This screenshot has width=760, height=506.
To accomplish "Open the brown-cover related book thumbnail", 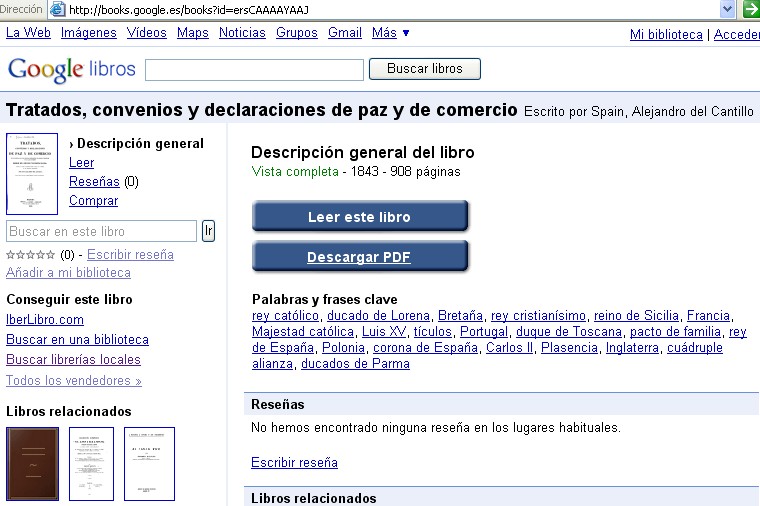I will pos(32,464).
